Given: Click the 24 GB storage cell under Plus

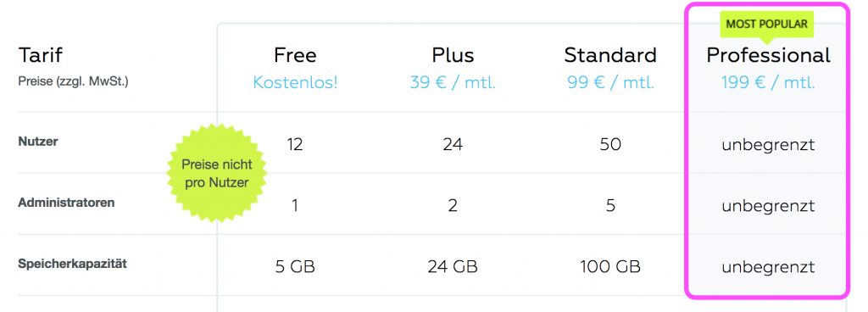Looking at the screenshot, I should [x=453, y=267].
